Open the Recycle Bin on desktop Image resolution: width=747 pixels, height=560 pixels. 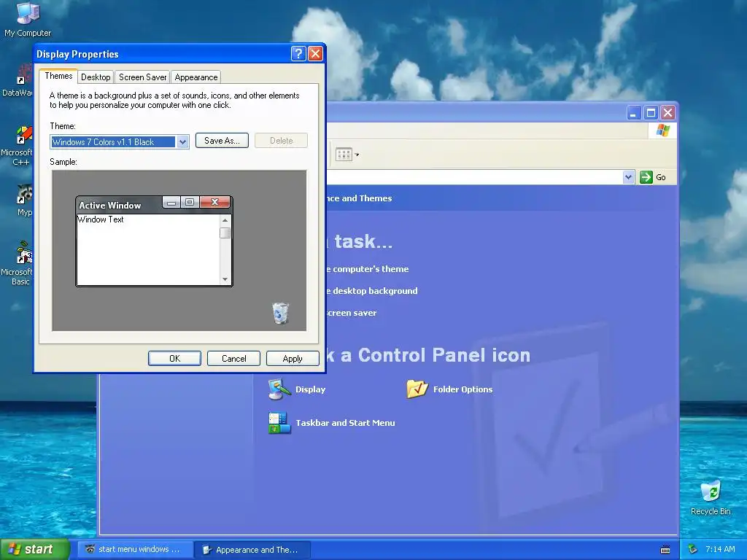[711, 497]
